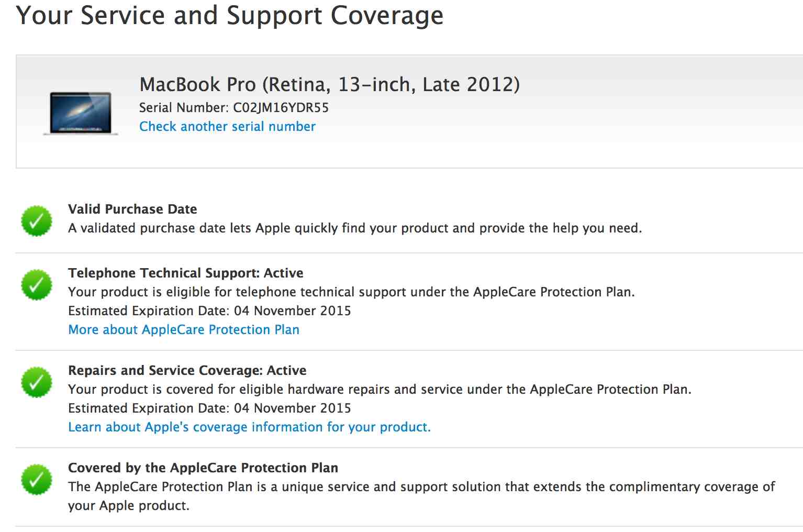Click repairs coverage Estimated Expiration Date line
This screenshot has height=532, width=803.
click(209, 408)
